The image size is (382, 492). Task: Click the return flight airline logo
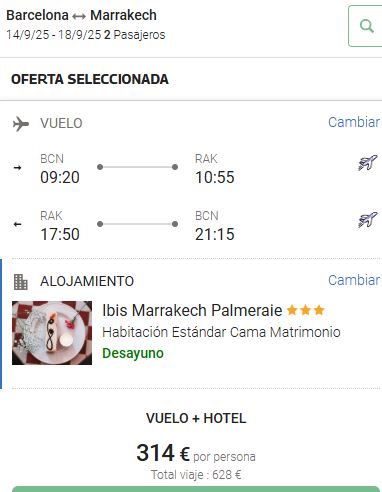368,220
